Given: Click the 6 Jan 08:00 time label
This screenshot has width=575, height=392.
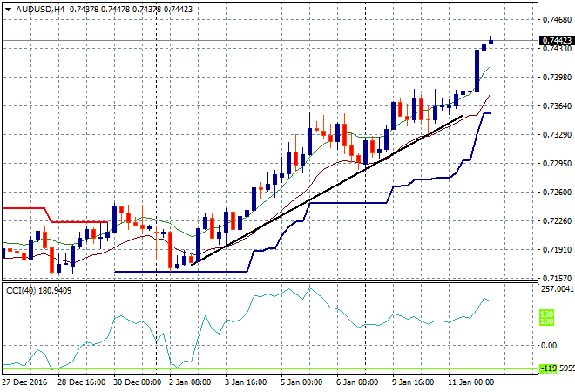Looking at the screenshot, I should pyautogui.click(x=357, y=382).
